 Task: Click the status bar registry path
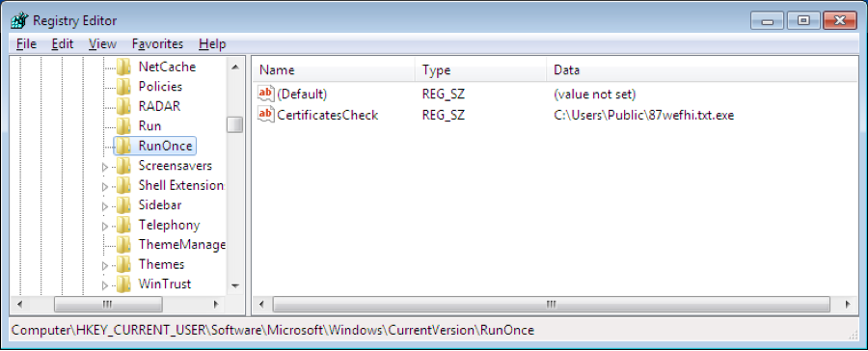click(x=273, y=331)
